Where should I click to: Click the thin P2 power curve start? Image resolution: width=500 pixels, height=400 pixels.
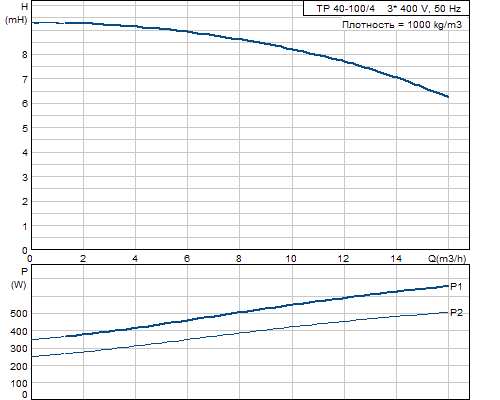coord(33,356)
